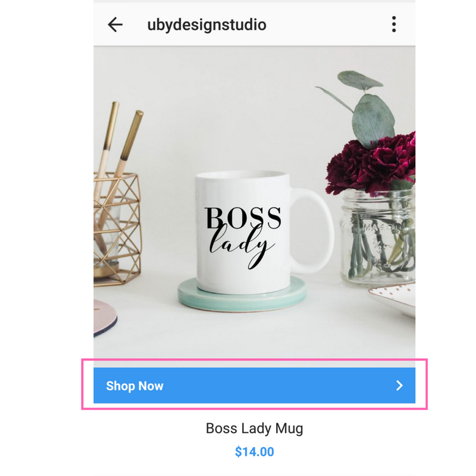Tap the burgundy flowers in photo
Image resolution: width=476 pixels, height=476 pixels.
coord(372,164)
